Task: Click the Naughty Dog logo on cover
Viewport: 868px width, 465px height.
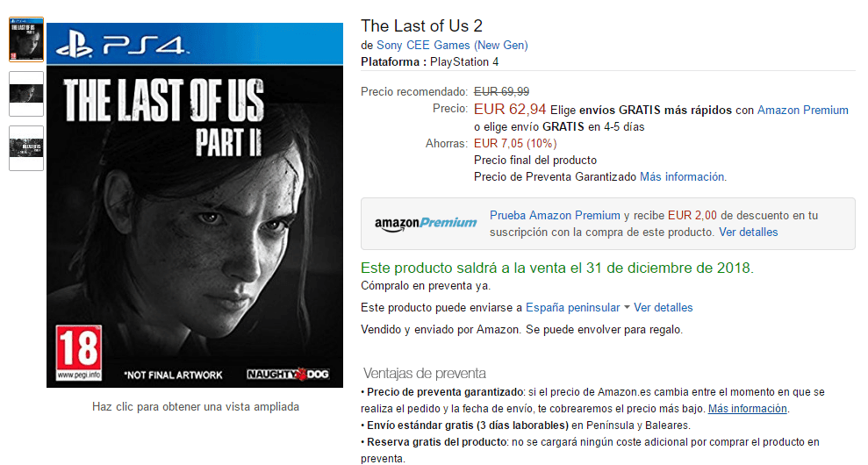Action: 288,375
